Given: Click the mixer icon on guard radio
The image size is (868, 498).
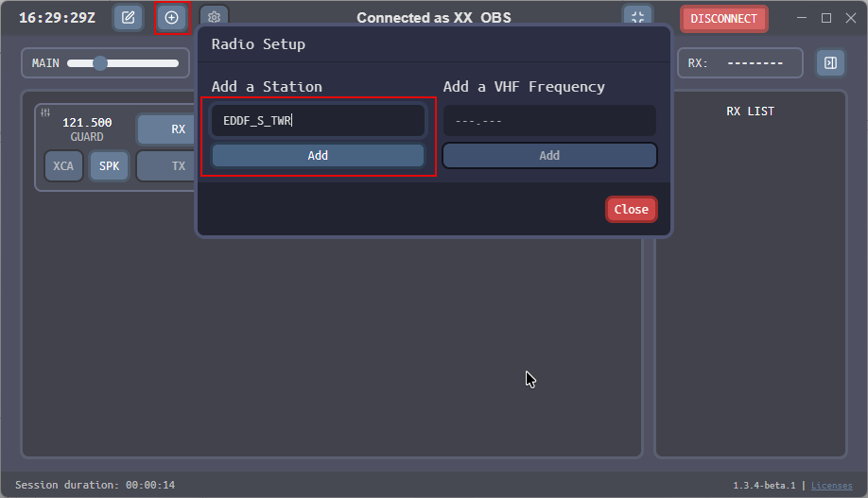Looking at the screenshot, I should (x=45, y=112).
